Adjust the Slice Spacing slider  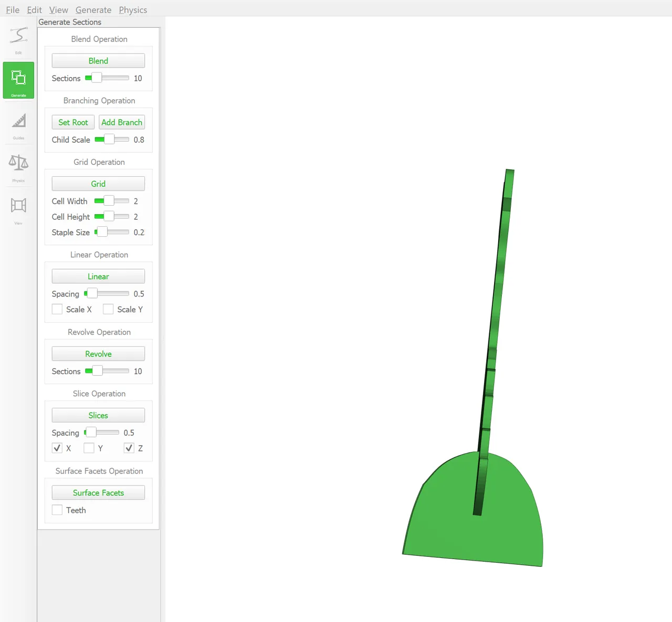(x=101, y=432)
